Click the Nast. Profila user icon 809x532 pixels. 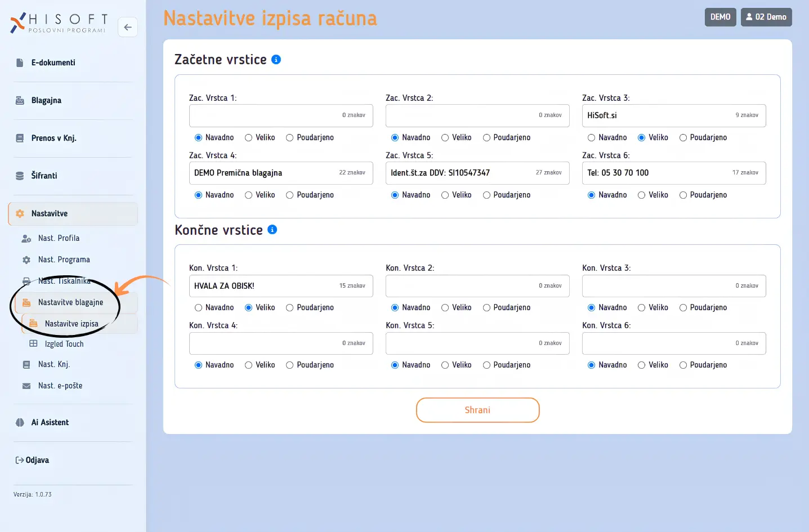pyautogui.click(x=26, y=238)
